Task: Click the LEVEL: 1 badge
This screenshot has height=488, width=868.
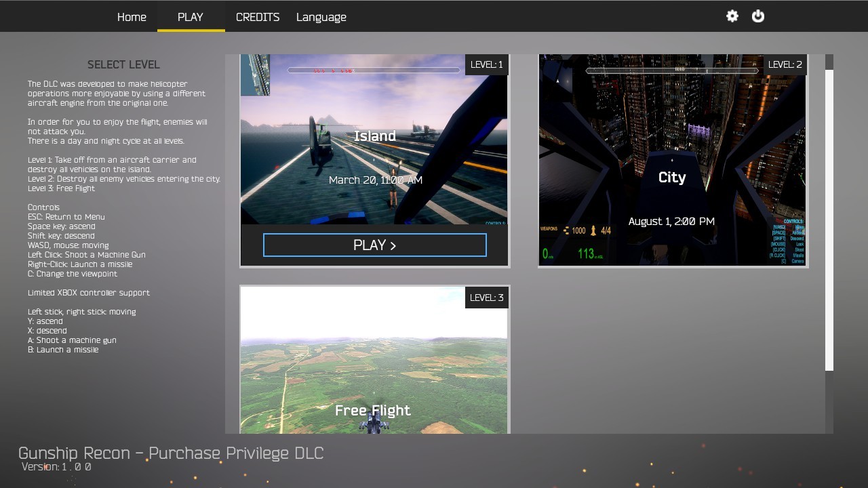Action: pyautogui.click(x=486, y=64)
